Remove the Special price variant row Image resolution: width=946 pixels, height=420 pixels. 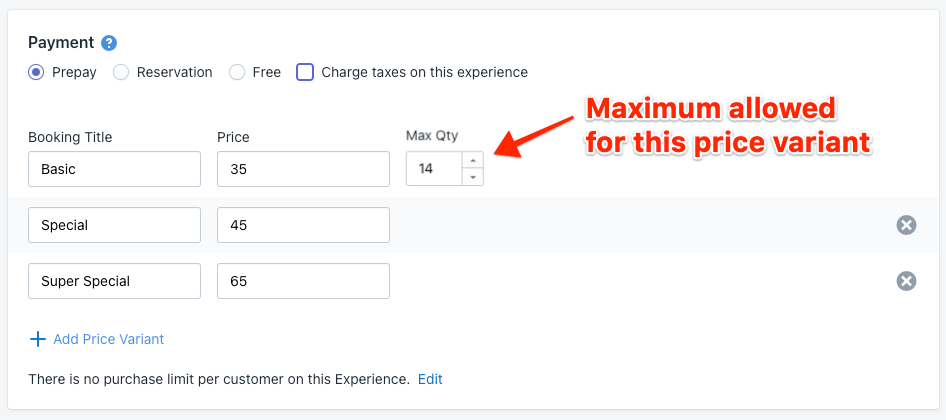point(906,225)
